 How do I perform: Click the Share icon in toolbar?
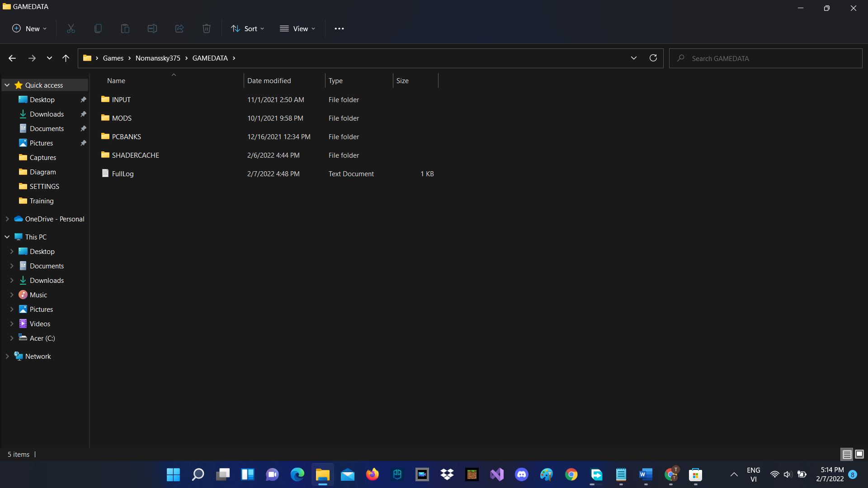[179, 28]
